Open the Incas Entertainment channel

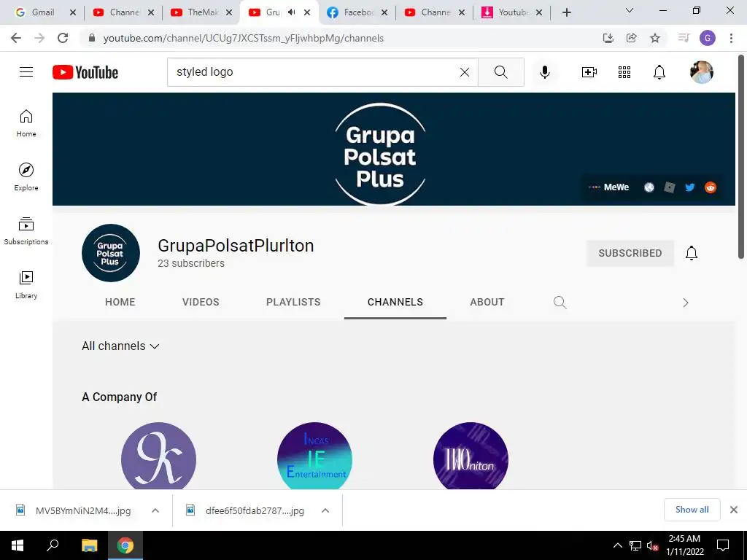coord(315,456)
